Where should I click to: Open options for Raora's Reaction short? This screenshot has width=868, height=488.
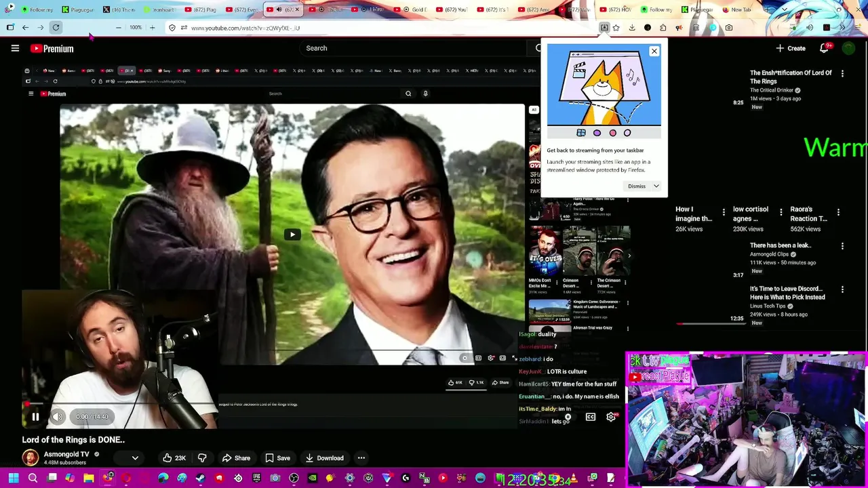838,212
